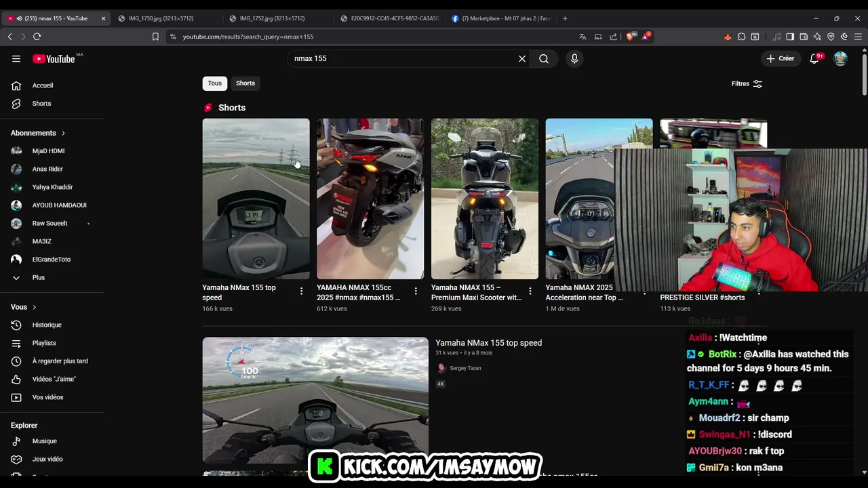Start voice search with the microphone
Screen dimensions: 868x488
pyautogui.click(x=574, y=59)
